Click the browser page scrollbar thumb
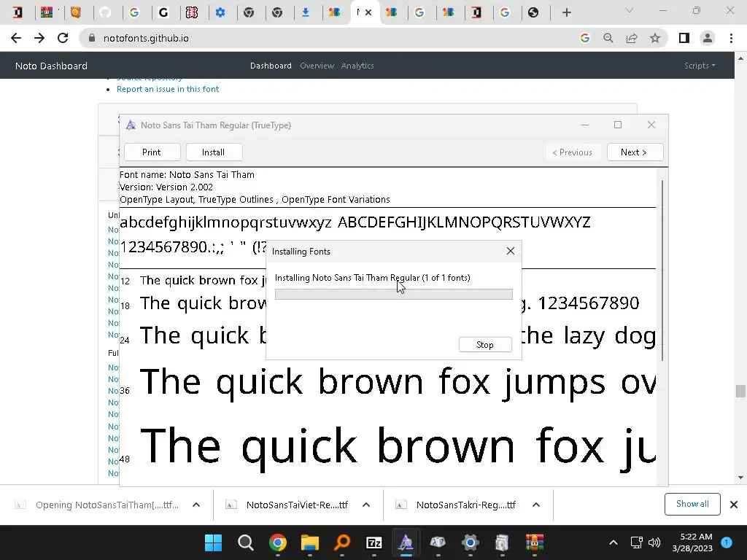Viewport: 747px width, 560px height. pos(740,392)
